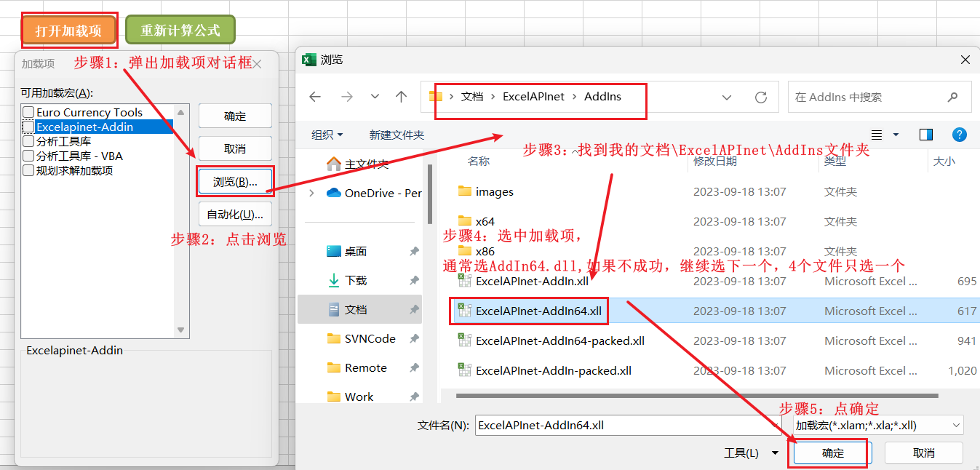This screenshot has height=470, width=980.
Task: Click the search magnifier icon
Action: pyautogui.click(x=953, y=97)
